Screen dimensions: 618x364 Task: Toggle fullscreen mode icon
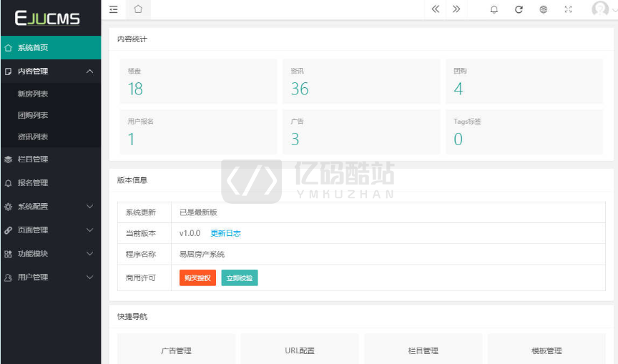[568, 9]
